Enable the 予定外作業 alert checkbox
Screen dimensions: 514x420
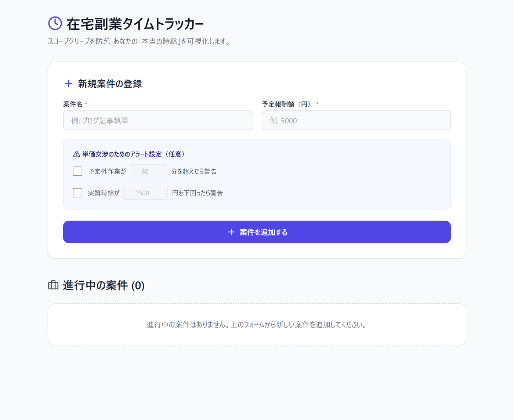pyautogui.click(x=77, y=171)
